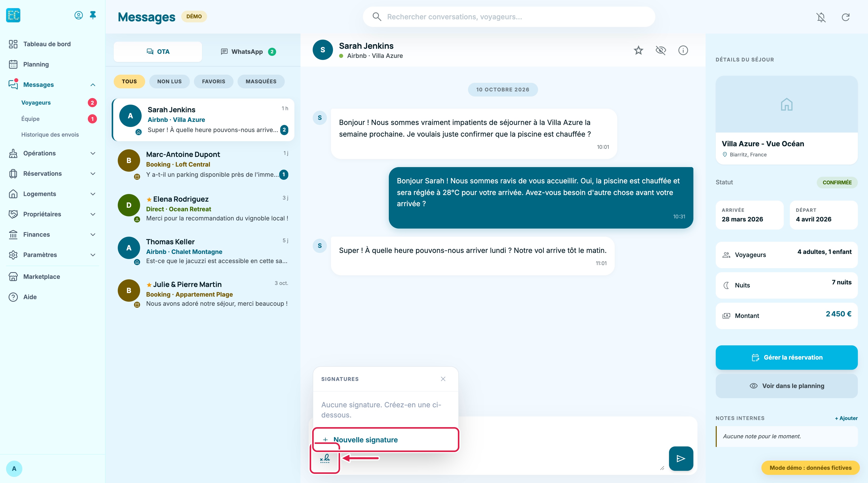Screen dimensions: 868x483
Task: Switch to the WhatsApp tab
Action: pos(248,52)
